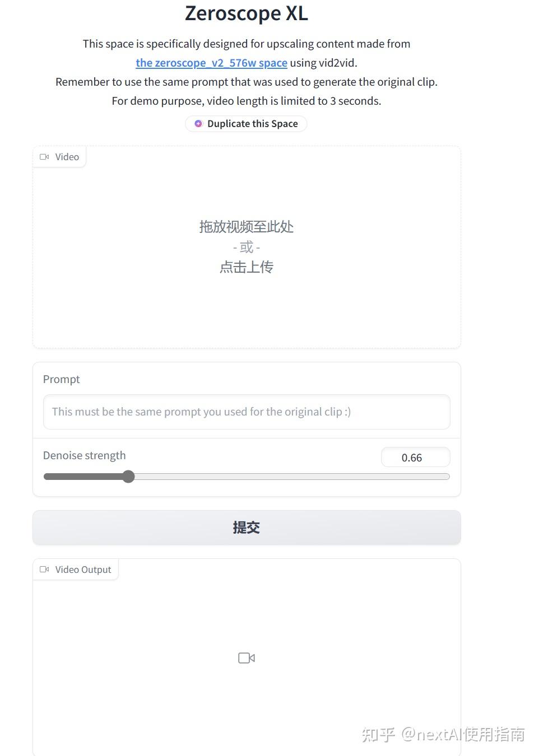This screenshot has height=756, width=539.
Task: Click the 0.66 denoise value field
Action: 415,457
